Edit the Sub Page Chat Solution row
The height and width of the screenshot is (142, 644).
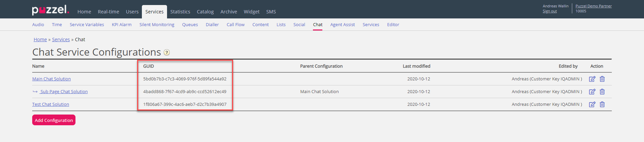592,92
